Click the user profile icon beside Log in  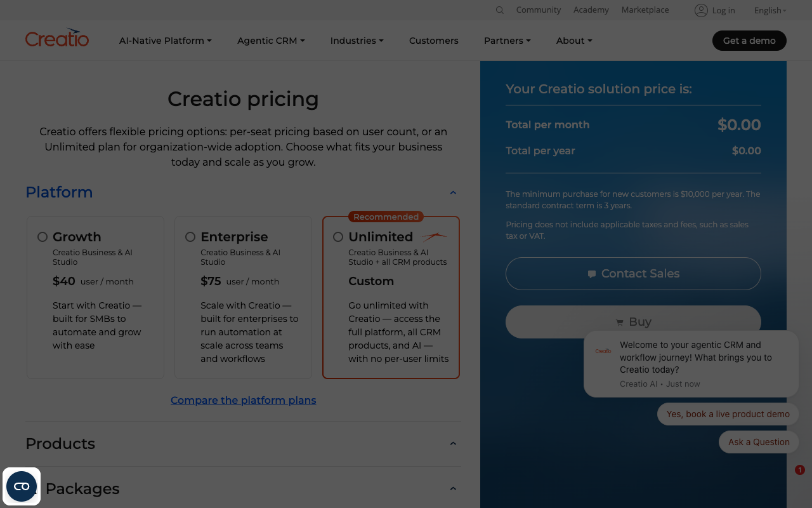tap(701, 10)
